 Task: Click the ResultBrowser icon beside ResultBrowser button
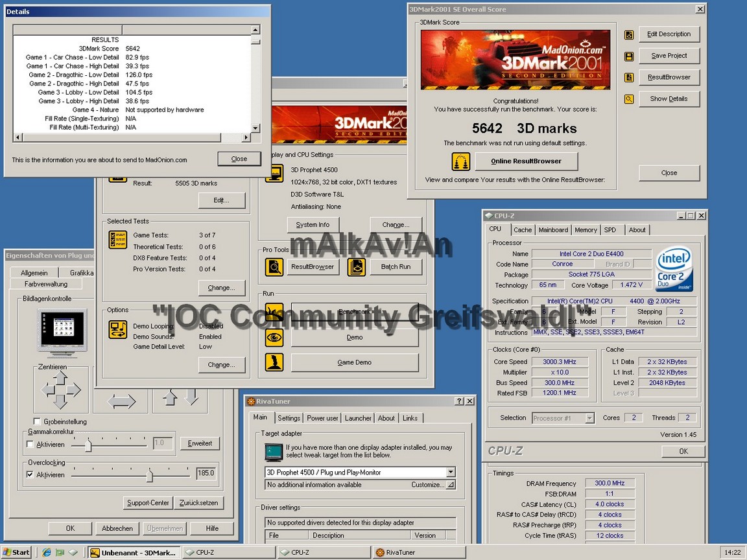(x=629, y=78)
